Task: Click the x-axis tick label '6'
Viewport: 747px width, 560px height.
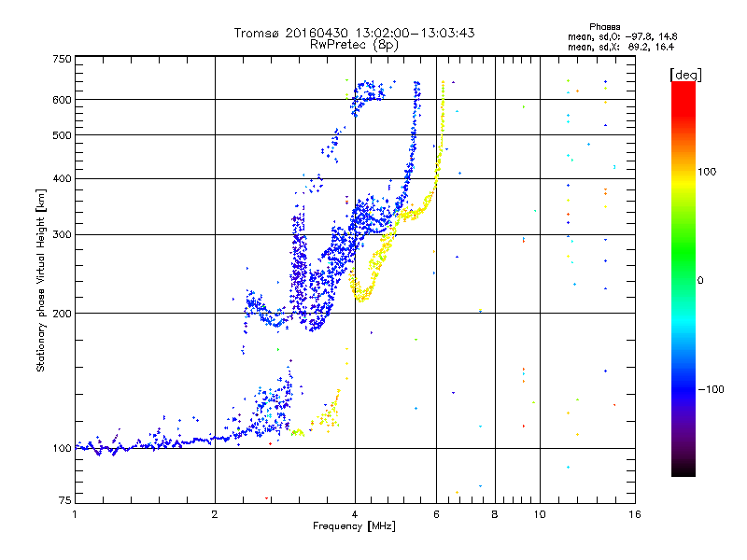Action: (436, 514)
